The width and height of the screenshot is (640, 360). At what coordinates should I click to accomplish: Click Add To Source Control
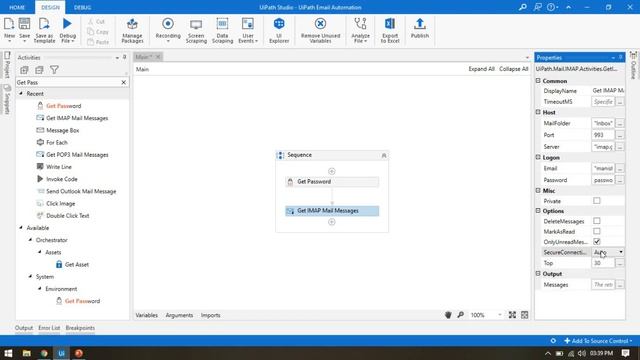pos(598,341)
